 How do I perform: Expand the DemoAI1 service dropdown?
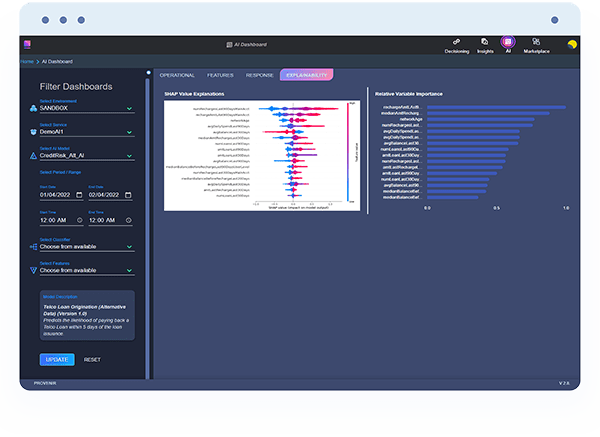point(129,132)
